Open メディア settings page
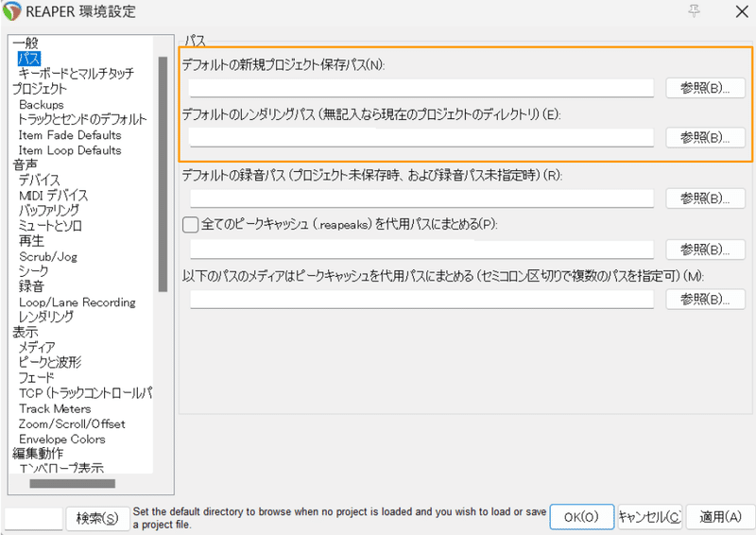Screen dimensions: 756x535 point(37,347)
